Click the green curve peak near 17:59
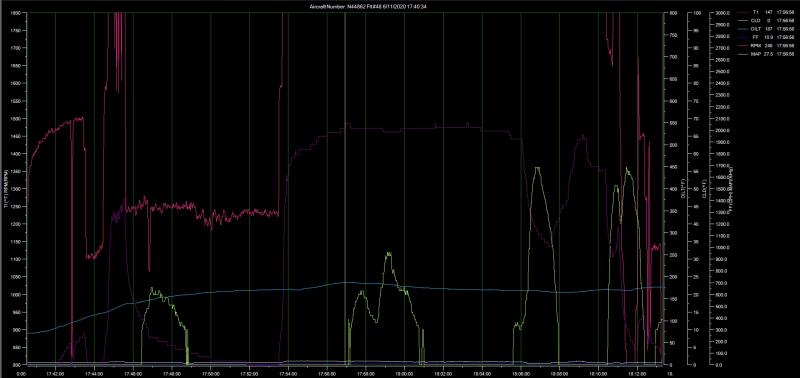 389,253
